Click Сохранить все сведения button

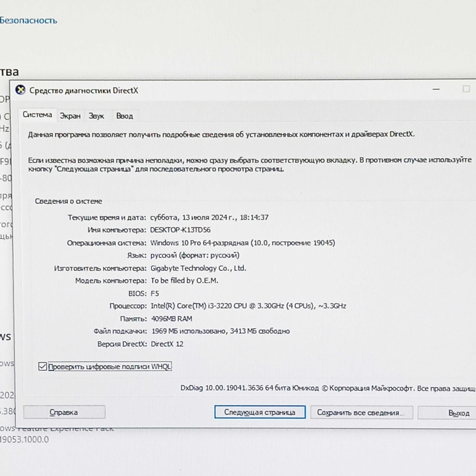click(361, 412)
